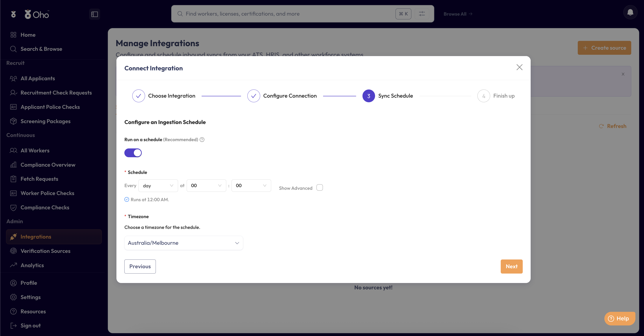The width and height of the screenshot is (644, 336).
Task: Enable the Show Advanced checkbox
Action: 320,188
